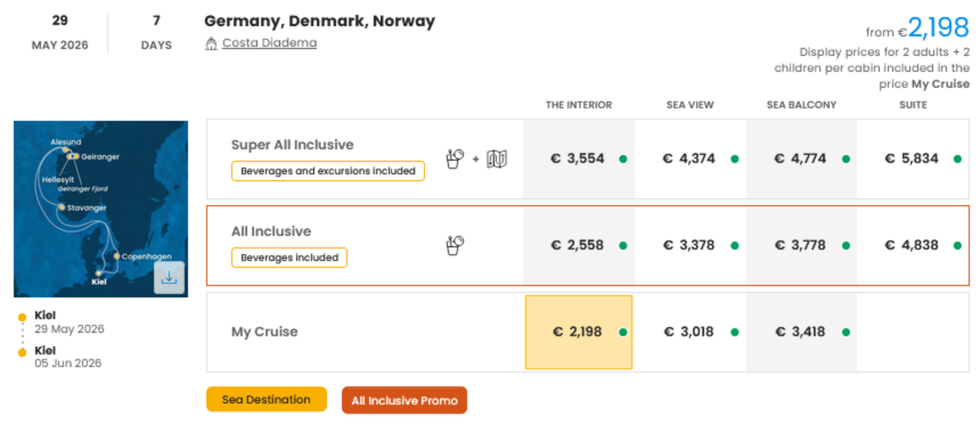Click the Sea Destination tag

click(266, 400)
